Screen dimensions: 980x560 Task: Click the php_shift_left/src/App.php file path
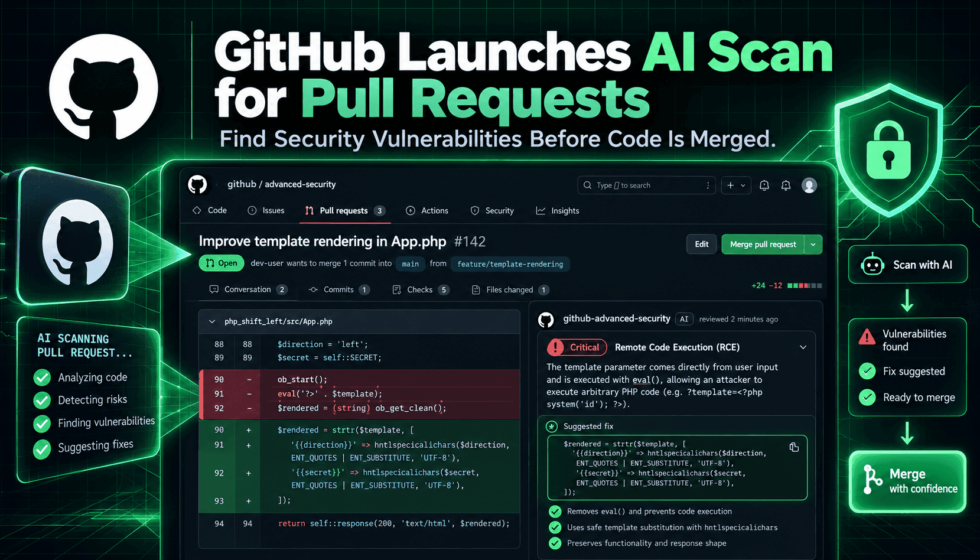(278, 321)
